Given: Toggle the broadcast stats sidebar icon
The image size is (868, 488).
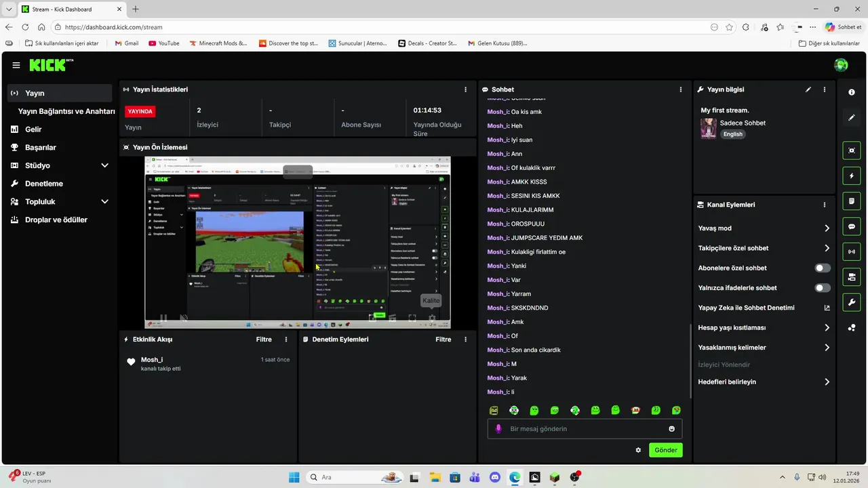Looking at the screenshot, I should tap(852, 251).
